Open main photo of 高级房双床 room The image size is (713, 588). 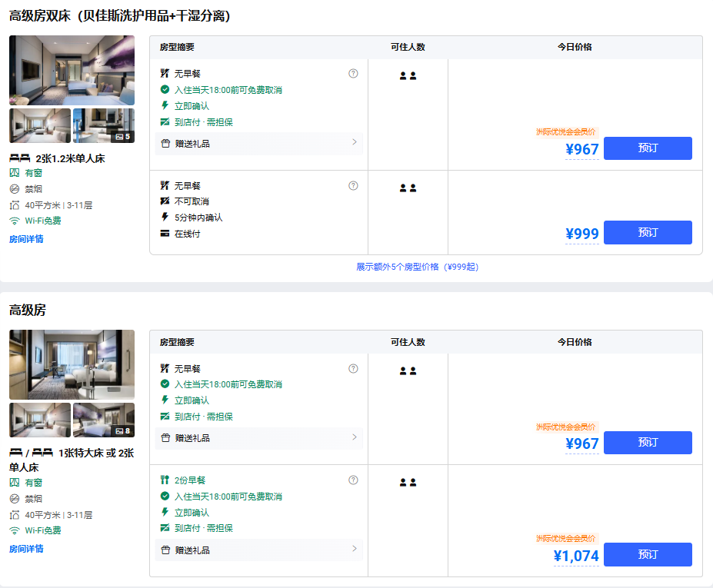[x=72, y=70]
